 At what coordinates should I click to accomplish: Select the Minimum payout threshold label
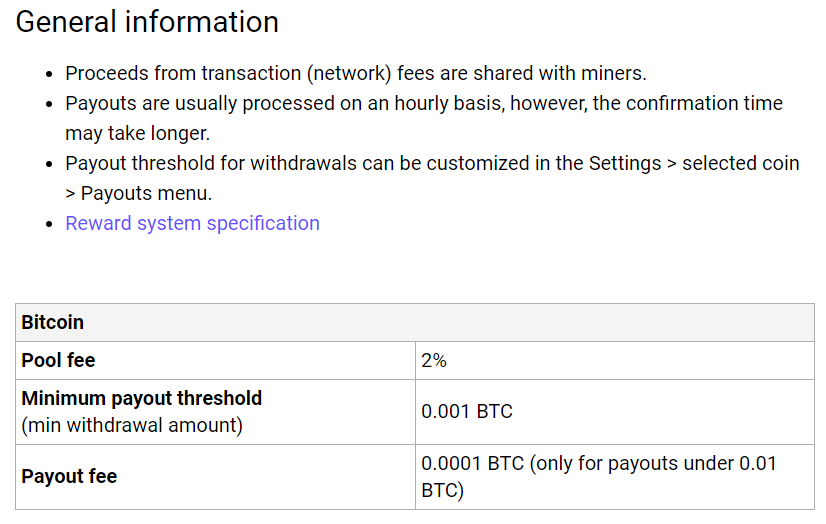(x=142, y=398)
